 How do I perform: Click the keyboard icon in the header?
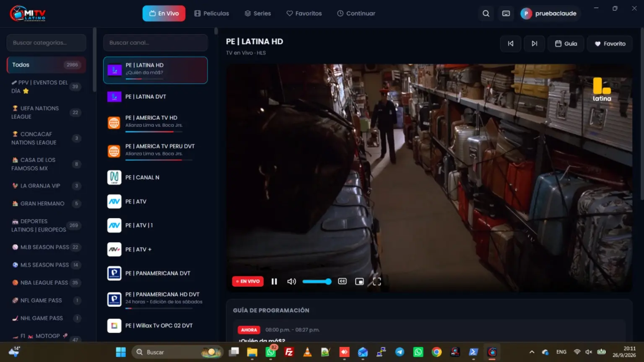(506, 13)
